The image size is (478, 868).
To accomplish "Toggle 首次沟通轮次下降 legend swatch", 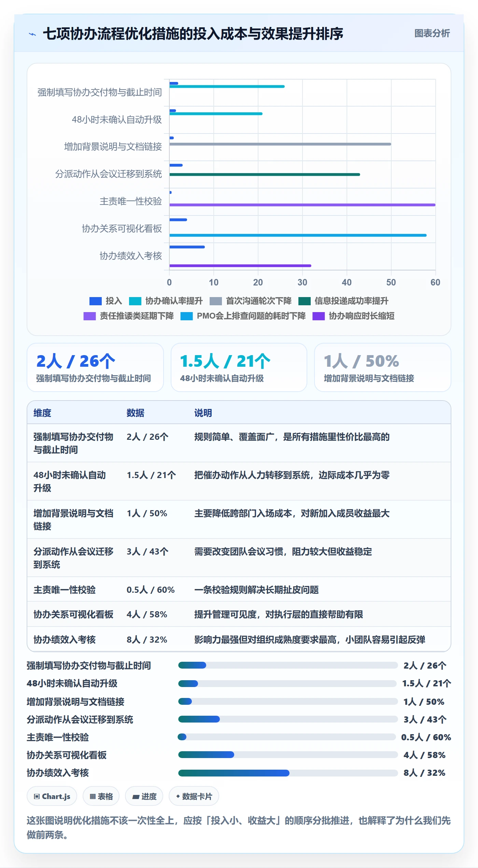I will 216,301.
